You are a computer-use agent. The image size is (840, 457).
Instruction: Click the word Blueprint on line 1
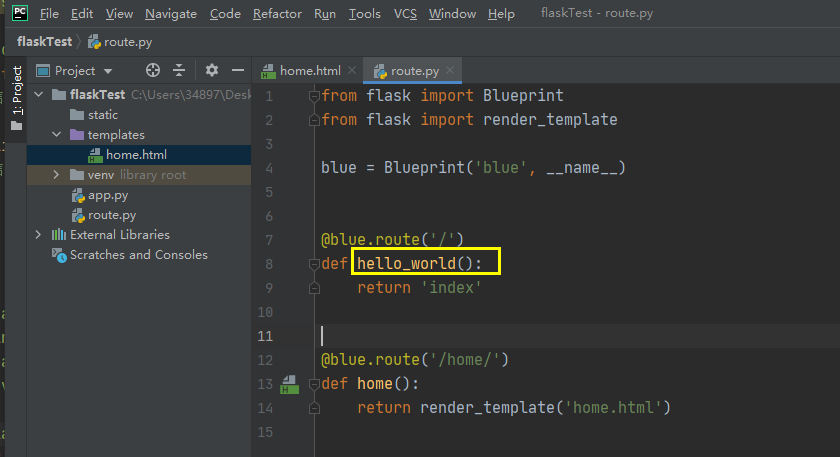523,95
